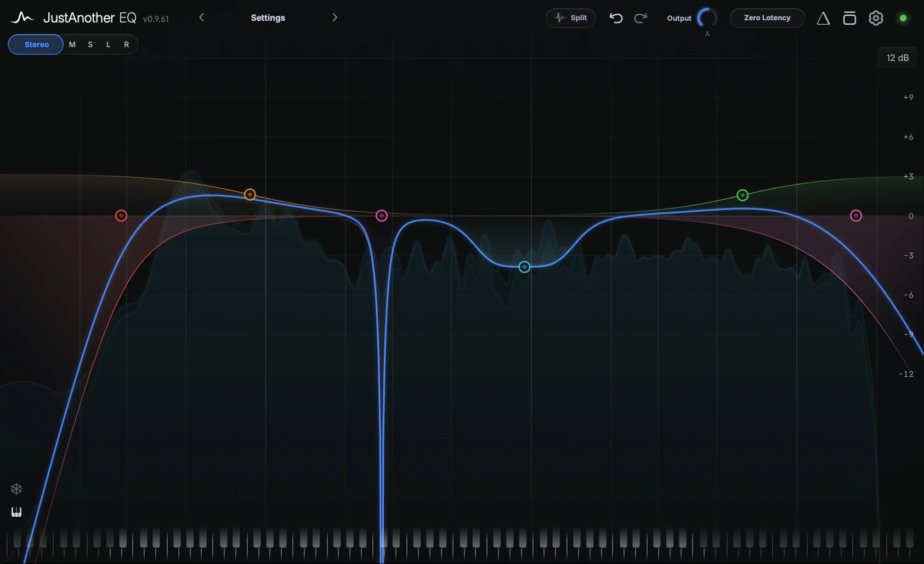
Task: Click the Output label text
Action: click(x=679, y=18)
